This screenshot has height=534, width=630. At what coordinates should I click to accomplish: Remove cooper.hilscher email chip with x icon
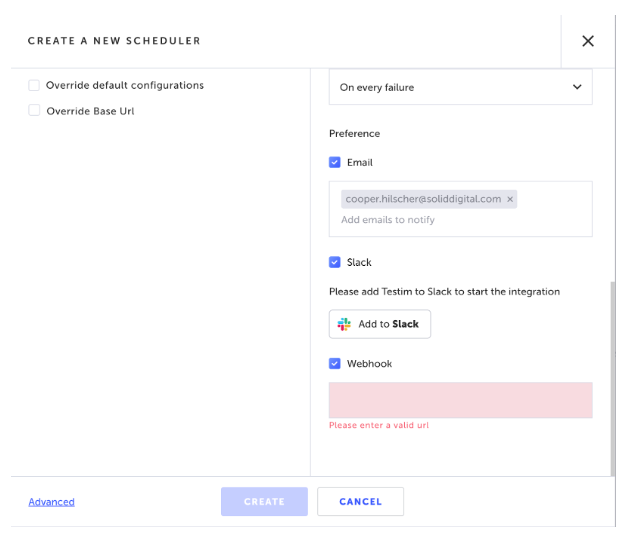tap(510, 199)
